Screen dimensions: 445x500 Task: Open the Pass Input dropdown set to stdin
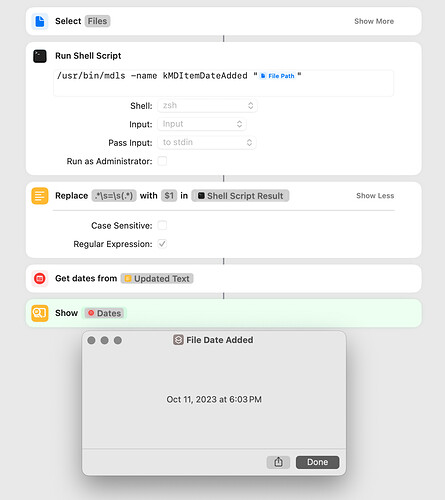[x=207, y=142]
